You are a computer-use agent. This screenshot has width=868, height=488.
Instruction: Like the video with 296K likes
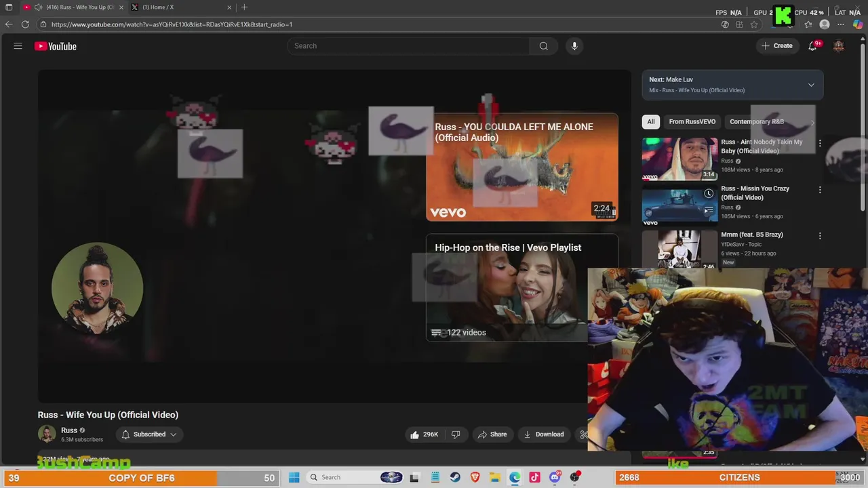(x=423, y=434)
